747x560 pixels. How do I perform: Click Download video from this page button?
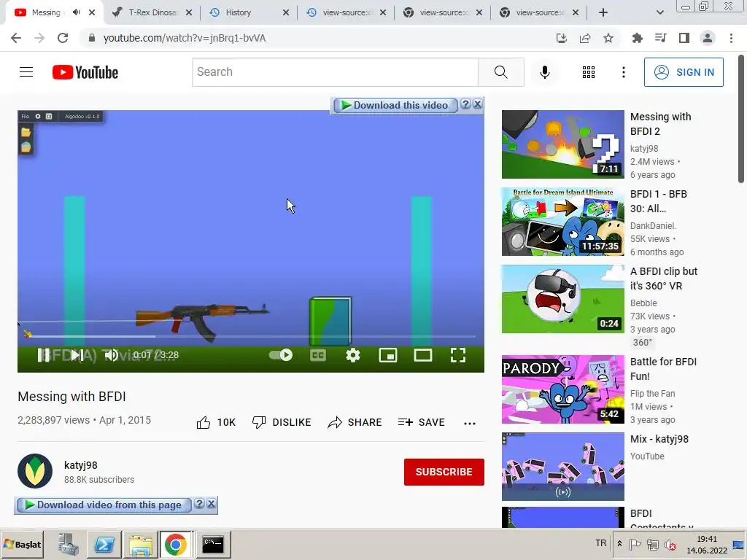104,505
